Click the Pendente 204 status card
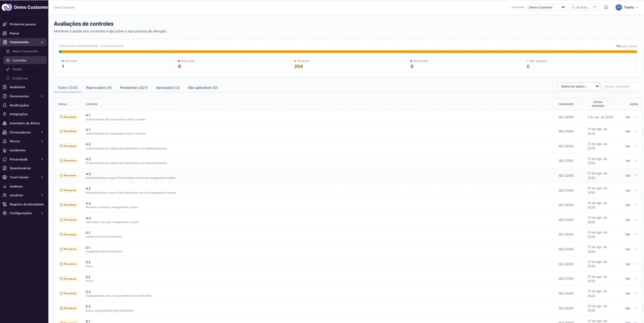This screenshot has width=644, height=323. click(348, 64)
